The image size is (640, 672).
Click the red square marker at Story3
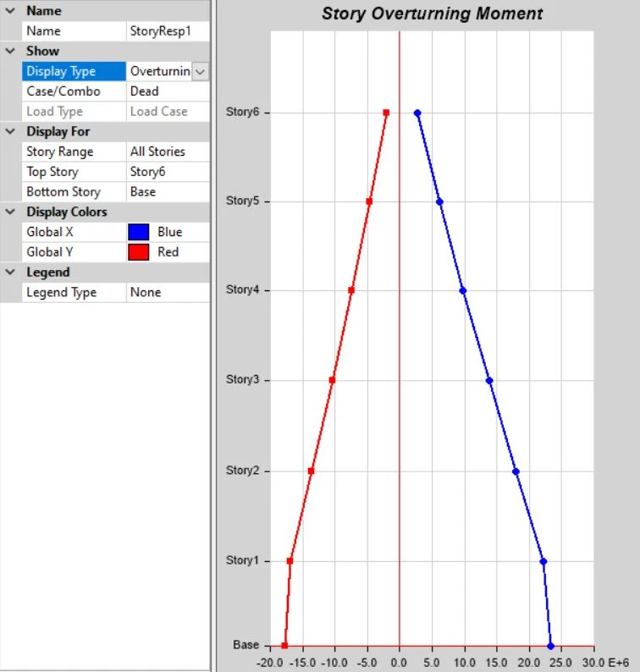(332, 380)
